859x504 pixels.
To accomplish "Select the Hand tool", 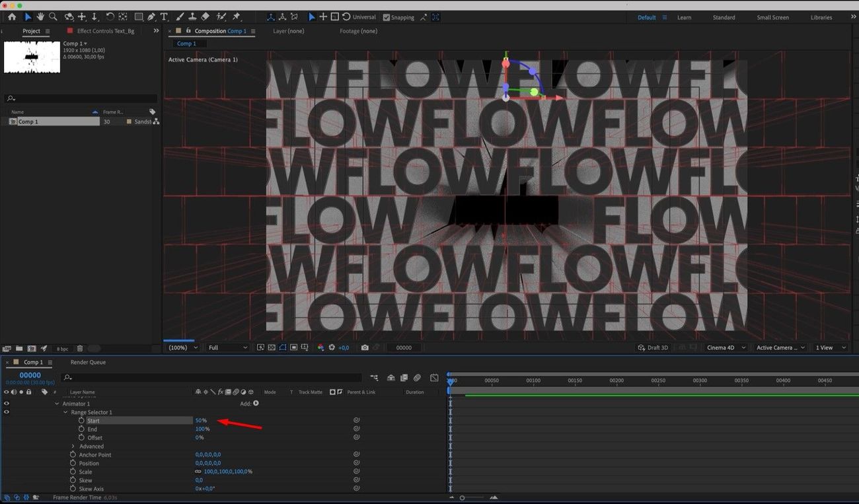I will click(x=40, y=17).
